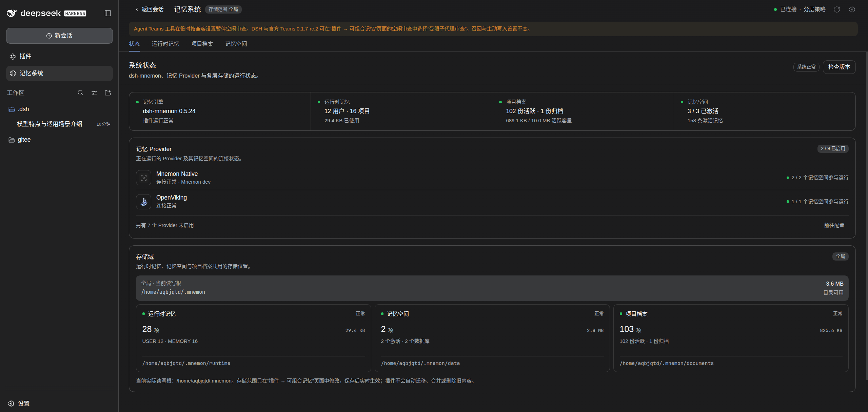Click the DeepSeek whale logo
This screenshot has width=868, height=412.
[x=12, y=13]
